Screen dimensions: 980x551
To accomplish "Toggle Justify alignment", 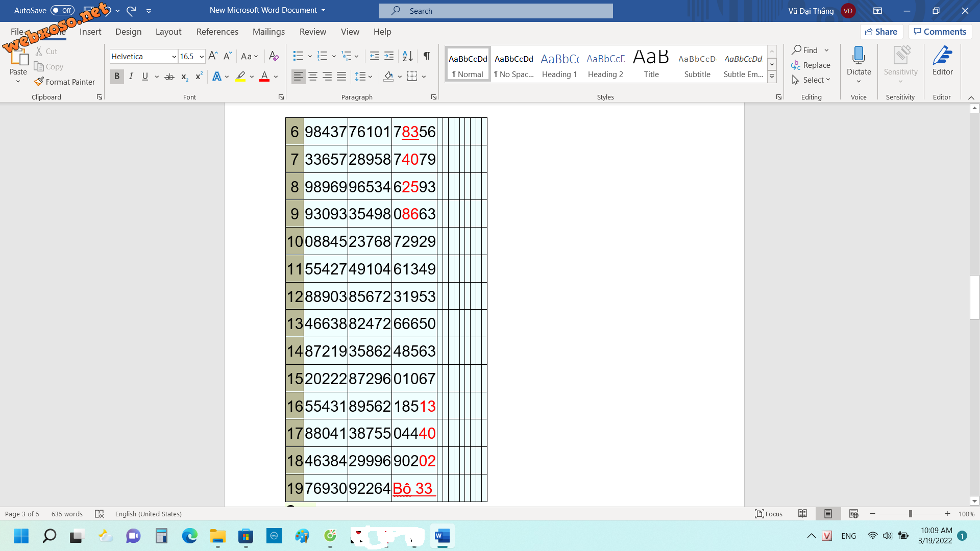I will coord(341,77).
